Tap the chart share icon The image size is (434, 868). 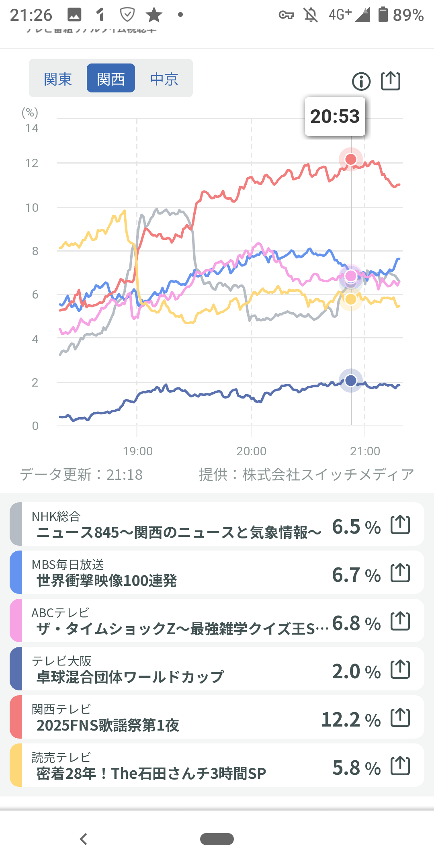click(390, 81)
